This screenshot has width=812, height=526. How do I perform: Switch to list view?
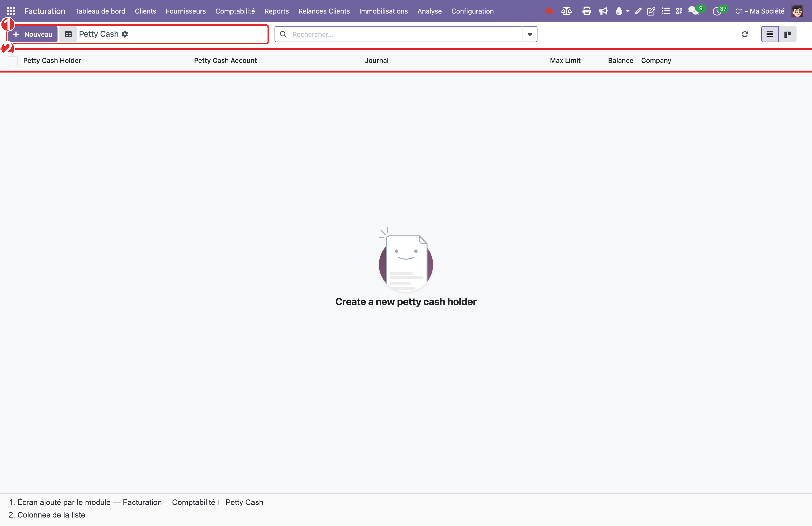click(770, 34)
